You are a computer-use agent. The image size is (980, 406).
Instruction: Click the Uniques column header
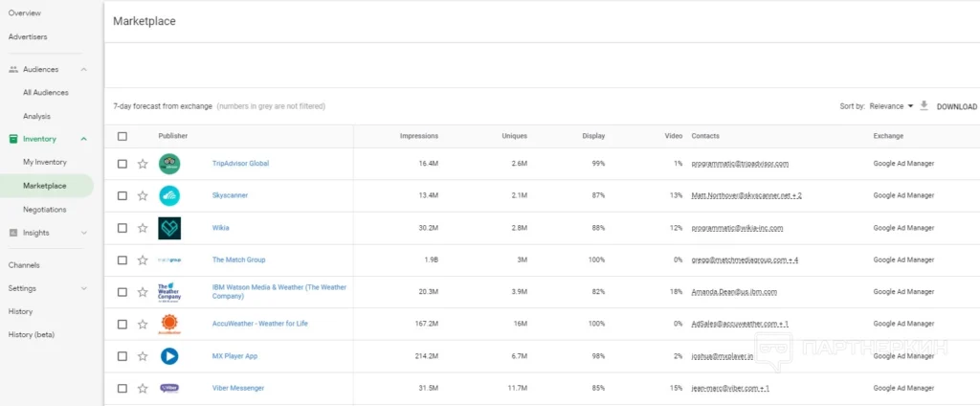514,136
